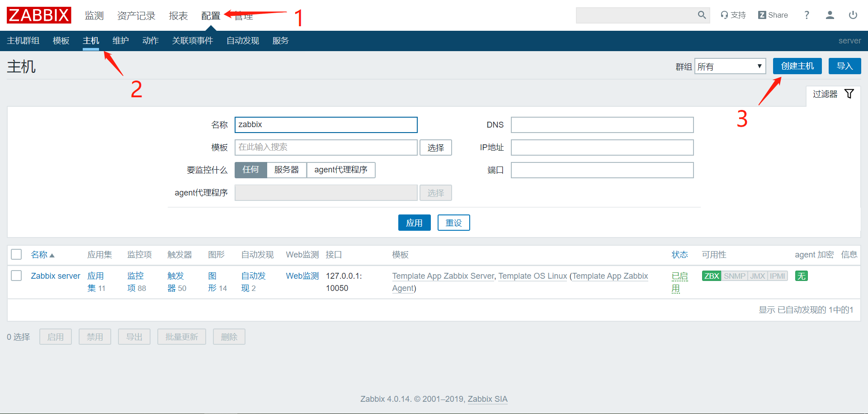Open the 支持 support link
Viewport: 868px width, 414px height.
733,15
